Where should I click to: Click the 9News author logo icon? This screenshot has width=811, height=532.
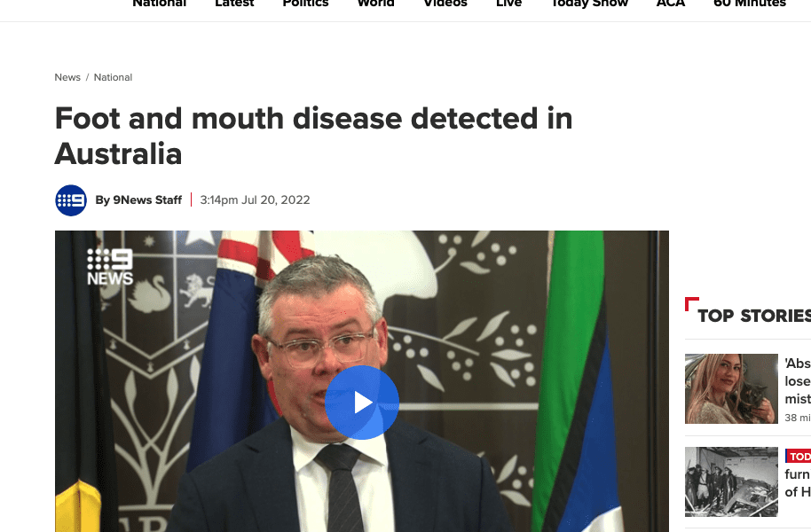coord(71,200)
